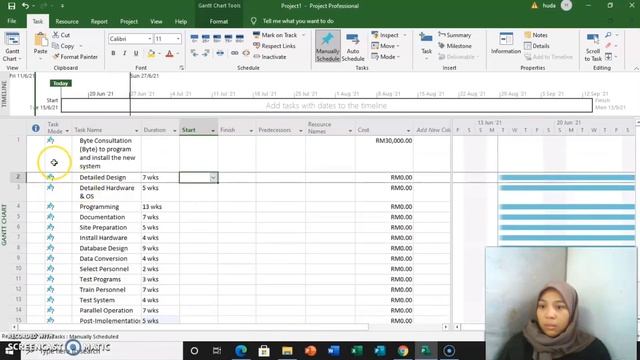Open the Start cell dropdown for Detailed Design
The width and height of the screenshot is (640, 360).
click(213, 178)
